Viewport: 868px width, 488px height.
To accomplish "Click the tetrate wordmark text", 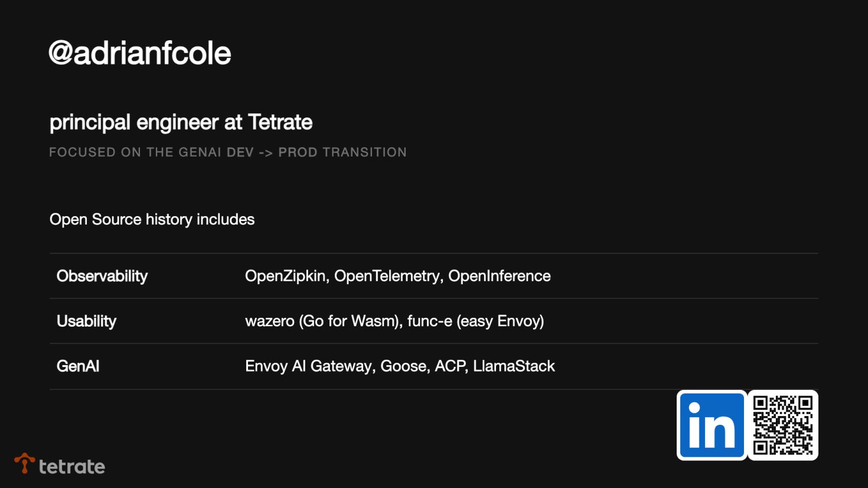I will coord(72,467).
